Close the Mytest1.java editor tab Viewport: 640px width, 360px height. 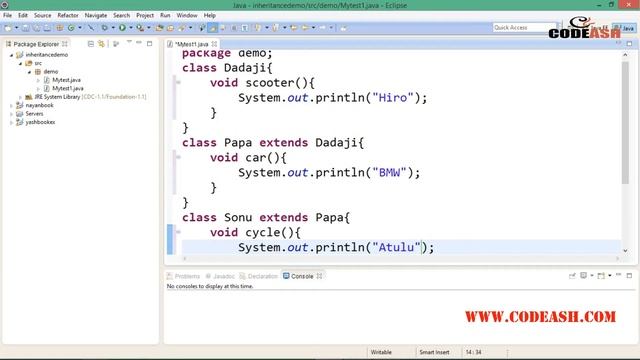pyautogui.click(x=214, y=44)
